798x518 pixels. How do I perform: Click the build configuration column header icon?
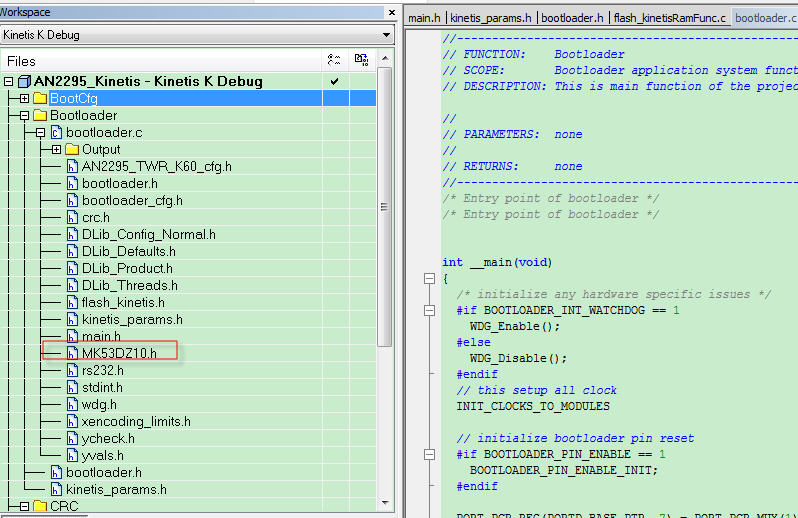[334, 60]
